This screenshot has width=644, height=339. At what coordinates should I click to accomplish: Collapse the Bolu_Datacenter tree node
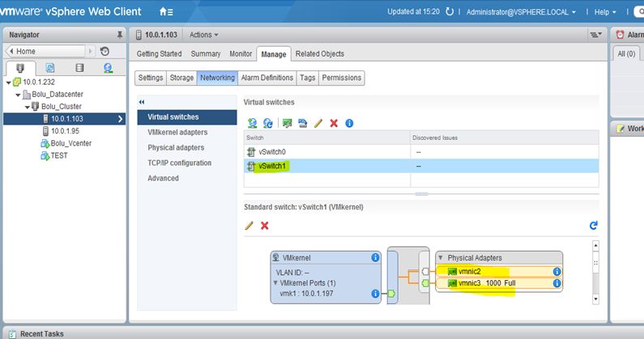click(x=18, y=95)
